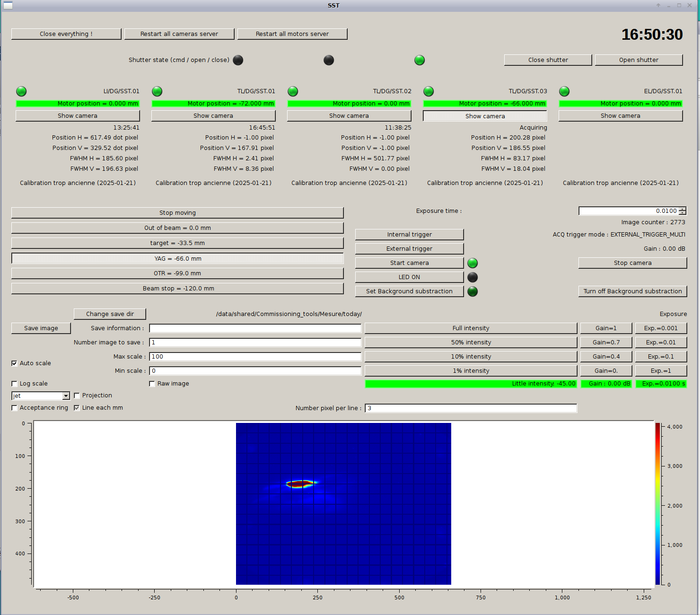Tick the Raw image checkbox
700x615 pixels.
[152, 384]
